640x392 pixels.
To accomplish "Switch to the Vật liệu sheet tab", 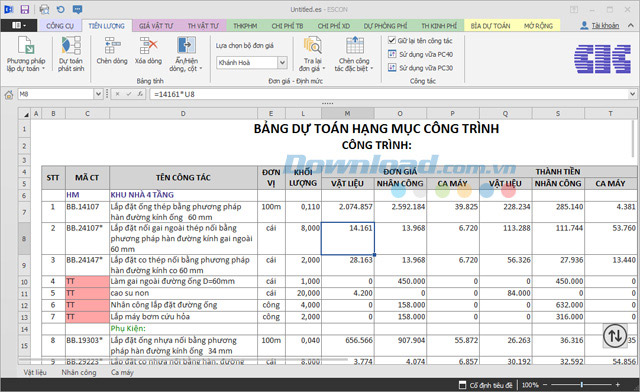I will 35,372.
